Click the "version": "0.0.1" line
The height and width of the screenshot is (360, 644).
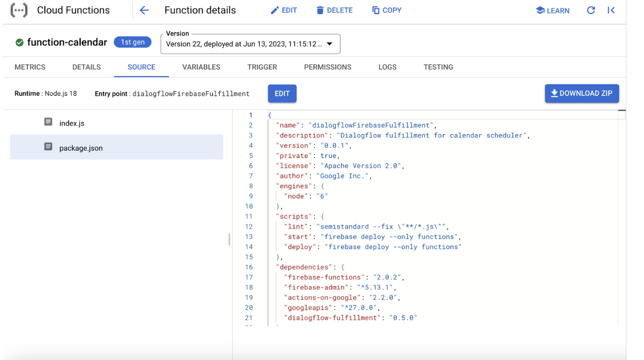click(314, 145)
